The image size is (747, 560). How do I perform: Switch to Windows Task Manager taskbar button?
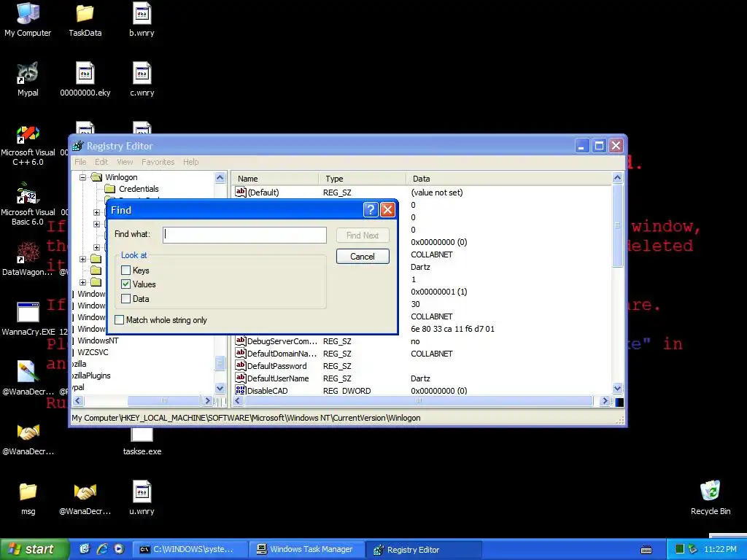click(x=307, y=549)
